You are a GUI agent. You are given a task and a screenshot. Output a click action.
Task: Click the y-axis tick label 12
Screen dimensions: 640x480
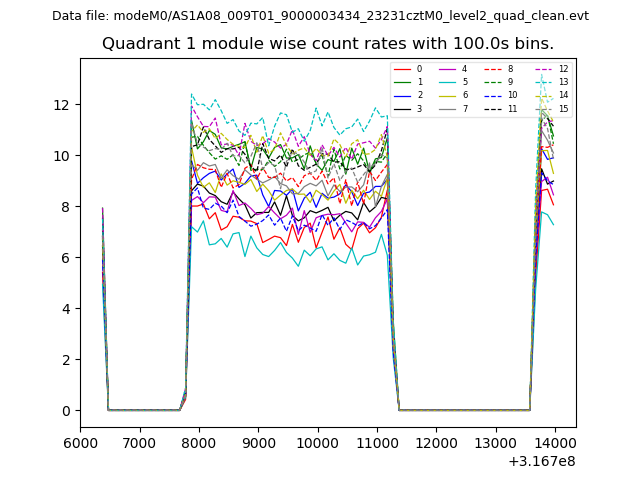(61, 105)
